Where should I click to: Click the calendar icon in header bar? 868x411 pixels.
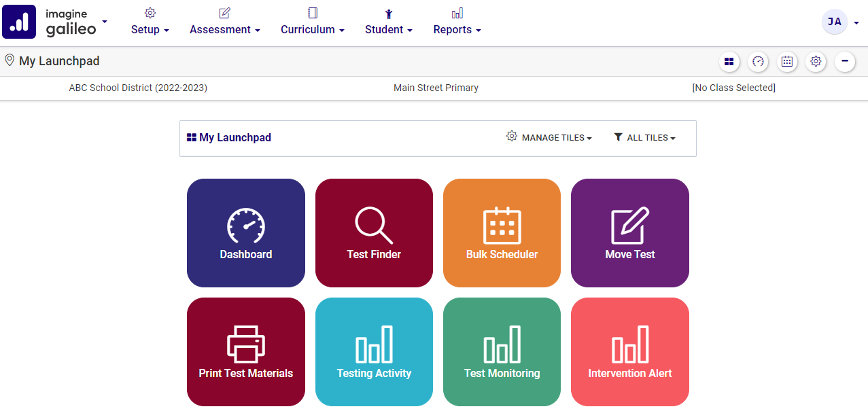point(787,62)
